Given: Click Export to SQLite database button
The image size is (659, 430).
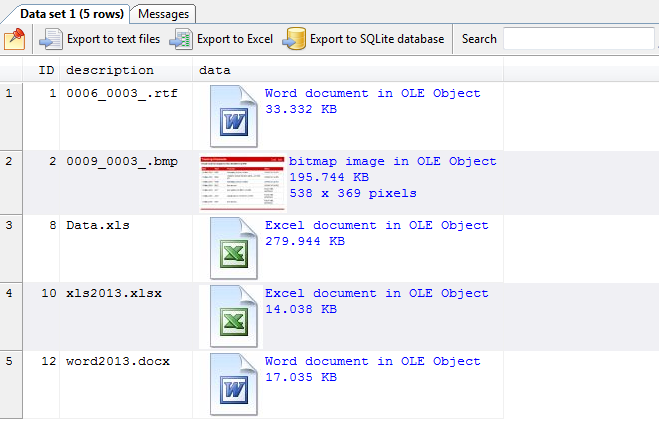Looking at the screenshot, I should (x=364, y=39).
